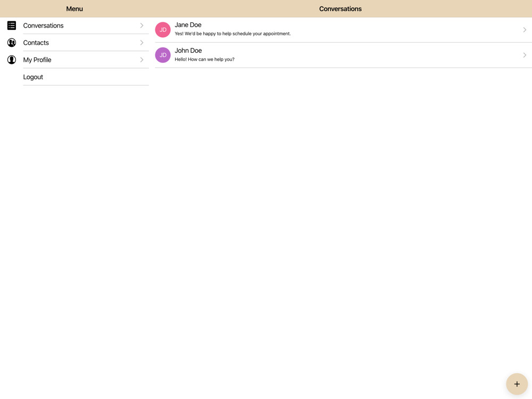Click message 'Yes! We'd be happy to help schedule'
Screen dimensions: 532x399
coord(233,34)
